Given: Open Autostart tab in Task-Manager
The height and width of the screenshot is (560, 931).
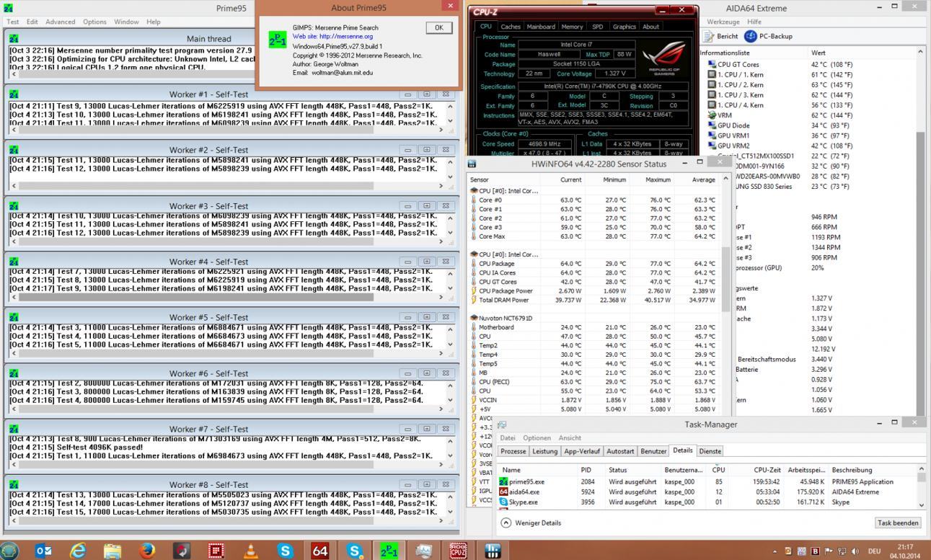Looking at the screenshot, I should [x=620, y=451].
